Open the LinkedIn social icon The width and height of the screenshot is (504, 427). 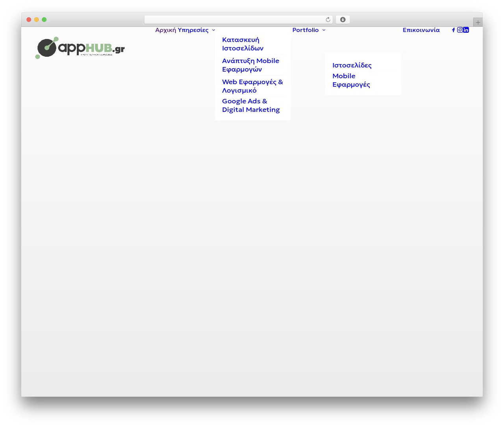pos(466,30)
